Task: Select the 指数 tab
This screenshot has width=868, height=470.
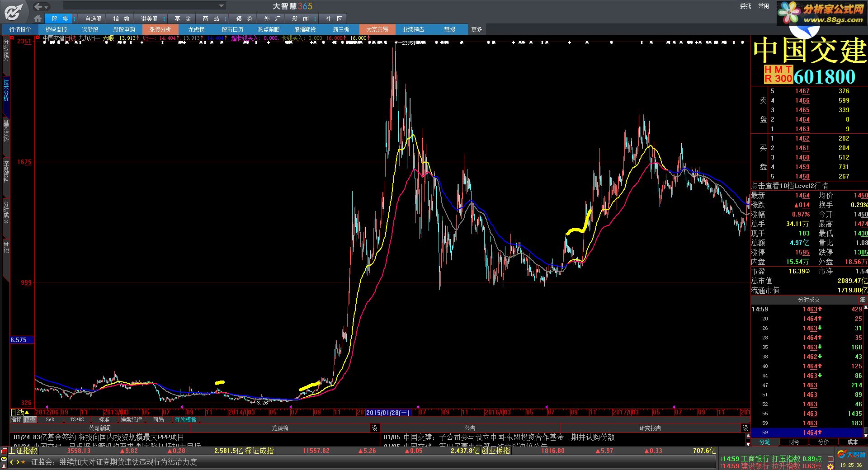Action: click(x=121, y=19)
